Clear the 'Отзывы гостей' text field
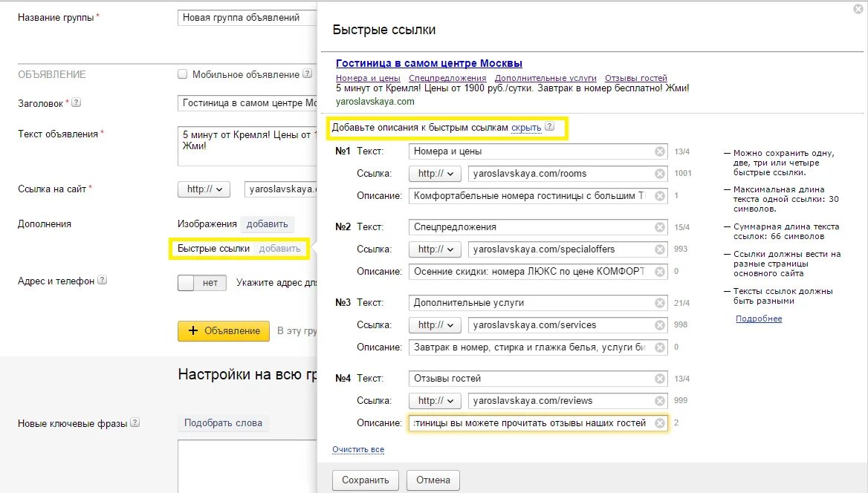 [659, 379]
